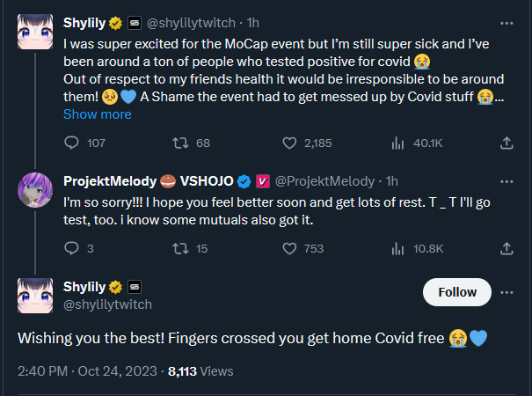View analytics on Shylily's 40.1K views tweet
The image size is (532, 396).
[x=397, y=143]
